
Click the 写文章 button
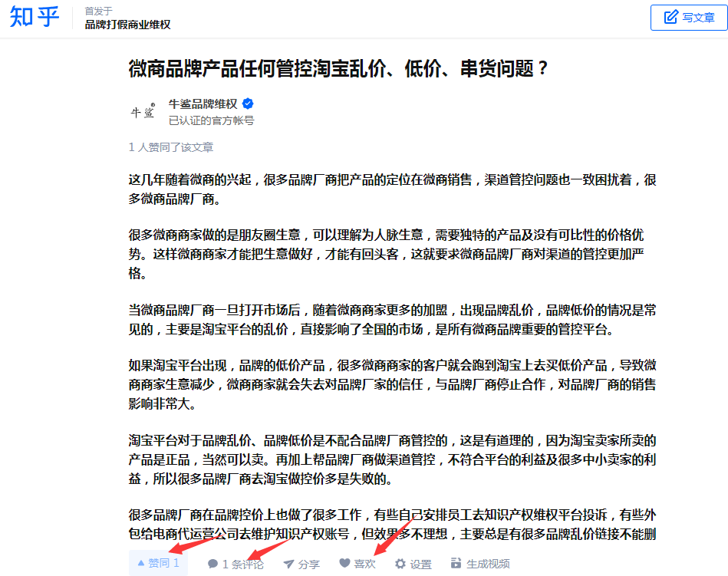tap(689, 18)
